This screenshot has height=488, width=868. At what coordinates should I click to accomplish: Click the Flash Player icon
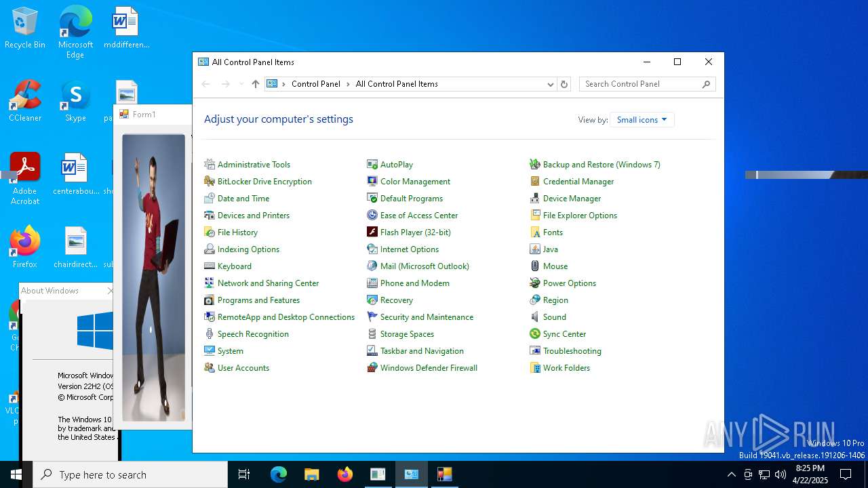coord(372,232)
